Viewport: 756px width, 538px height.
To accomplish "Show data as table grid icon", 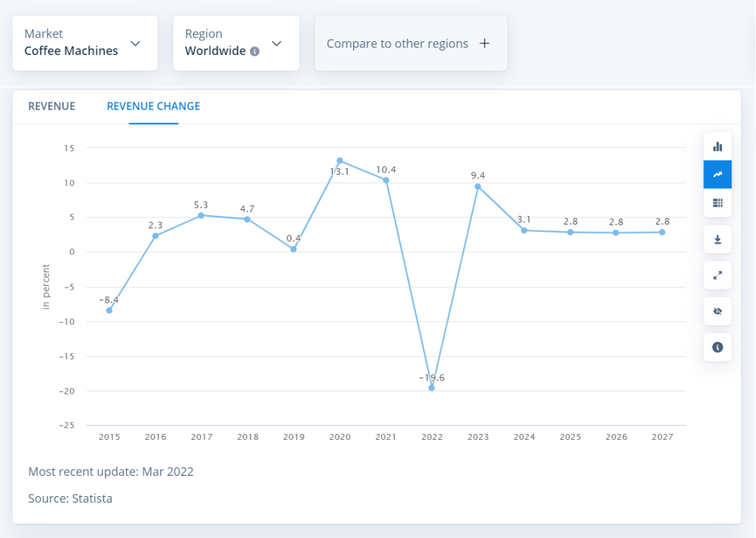I will [717, 203].
